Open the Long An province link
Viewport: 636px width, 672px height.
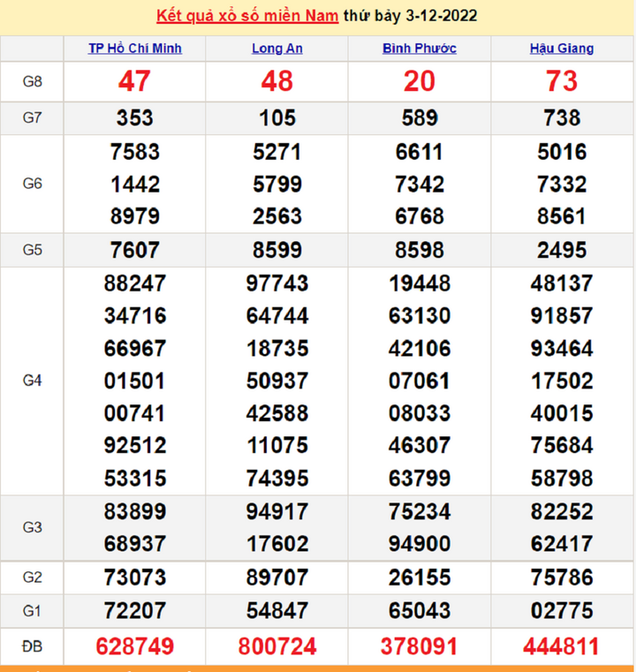tap(277, 49)
